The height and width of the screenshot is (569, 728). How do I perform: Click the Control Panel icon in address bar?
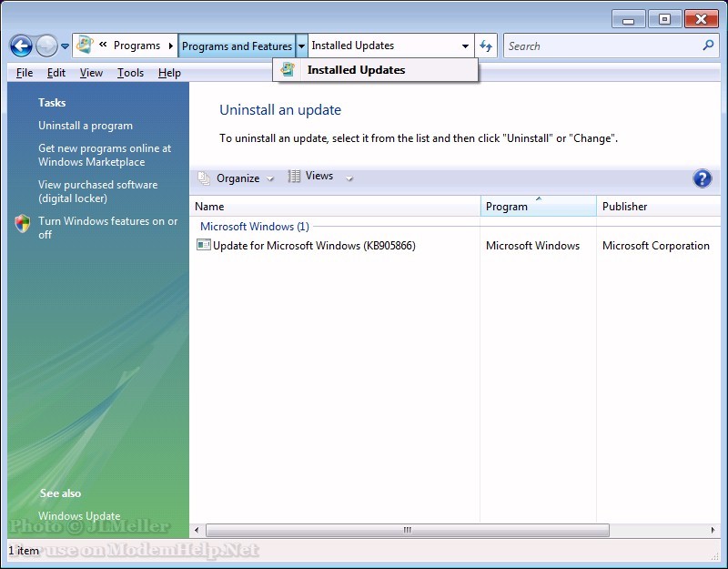(x=85, y=46)
